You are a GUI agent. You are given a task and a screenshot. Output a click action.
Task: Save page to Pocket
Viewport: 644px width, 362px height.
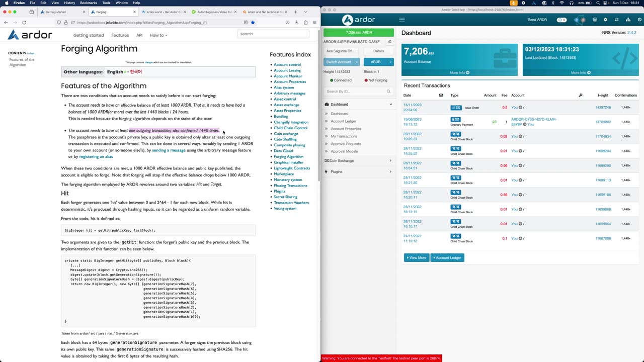pyautogui.click(x=287, y=22)
